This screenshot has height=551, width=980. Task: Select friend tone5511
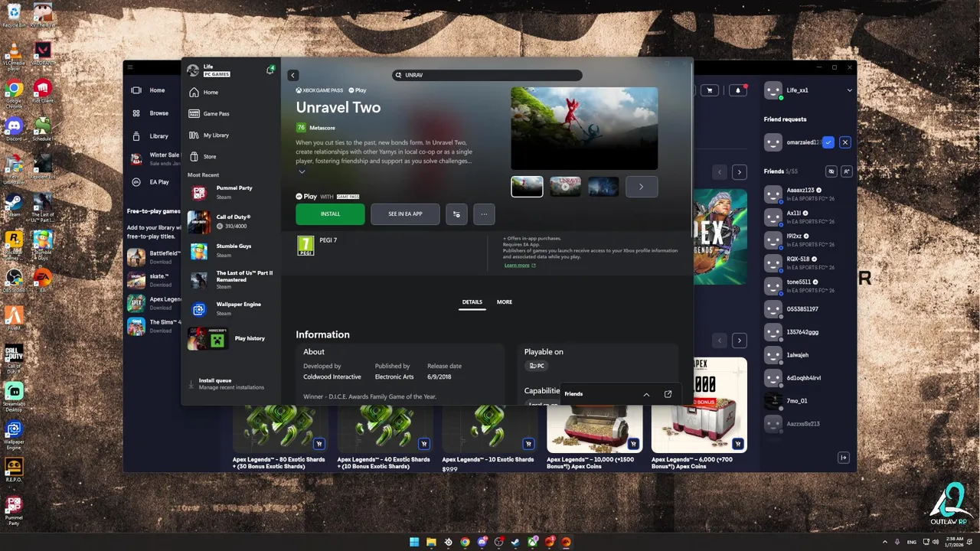(x=808, y=286)
